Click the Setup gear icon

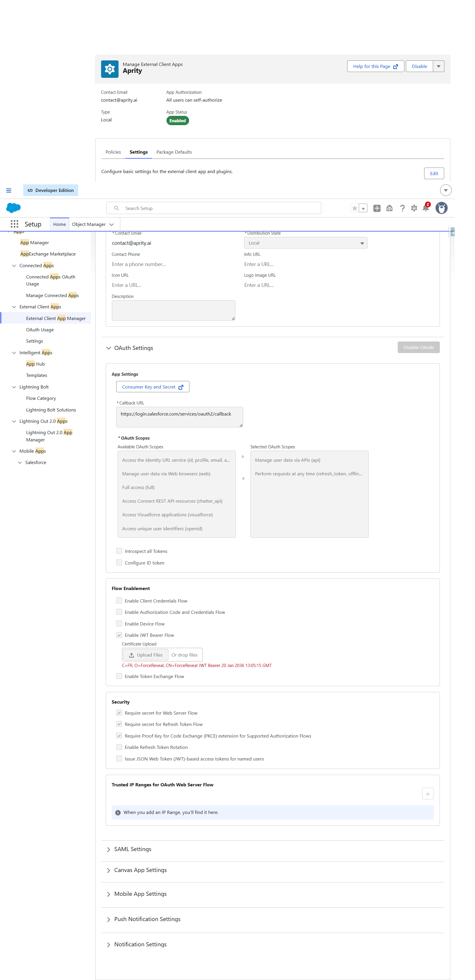tap(414, 208)
